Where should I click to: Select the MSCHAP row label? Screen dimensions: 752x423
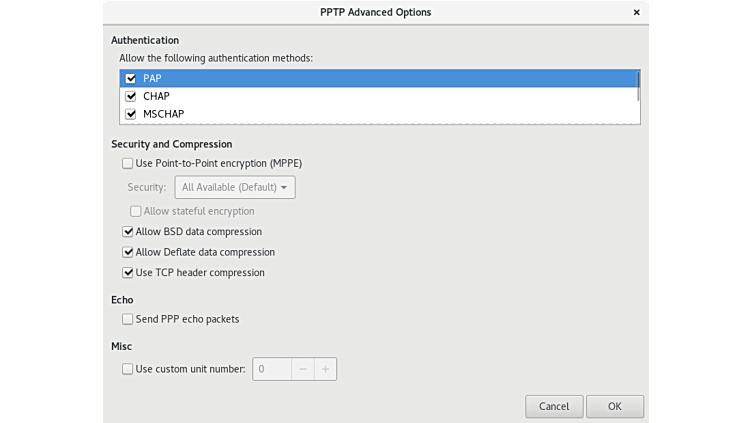(x=163, y=114)
